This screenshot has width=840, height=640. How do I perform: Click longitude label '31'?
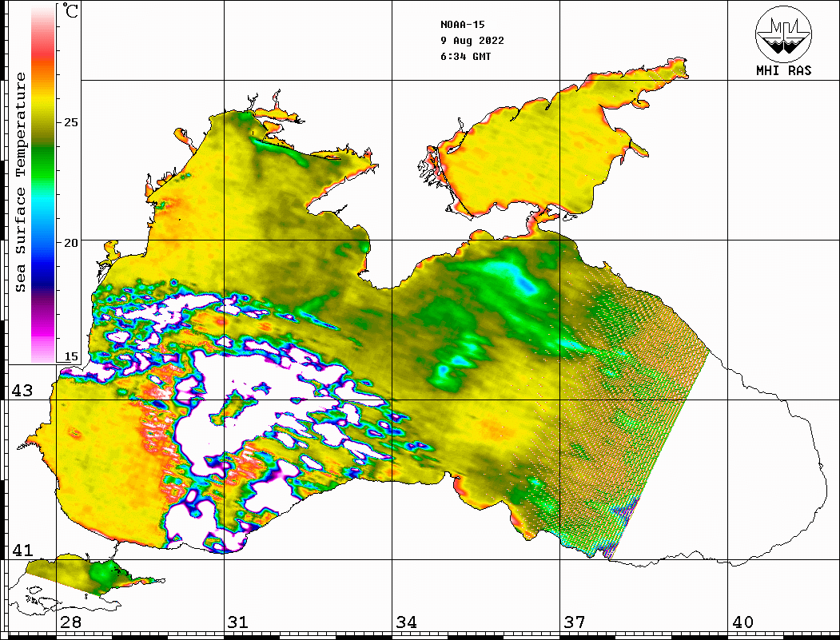pyautogui.click(x=238, y=622)
